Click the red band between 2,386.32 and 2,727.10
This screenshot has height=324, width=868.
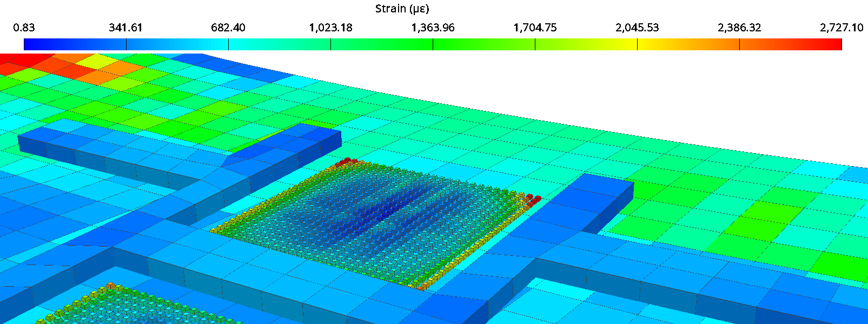pos(791,44)
